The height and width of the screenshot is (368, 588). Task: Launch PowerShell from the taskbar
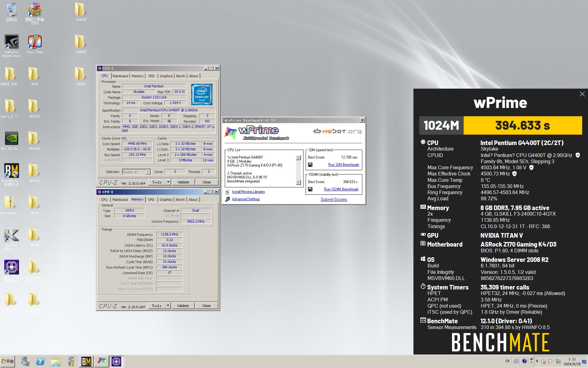pos(40,362)
